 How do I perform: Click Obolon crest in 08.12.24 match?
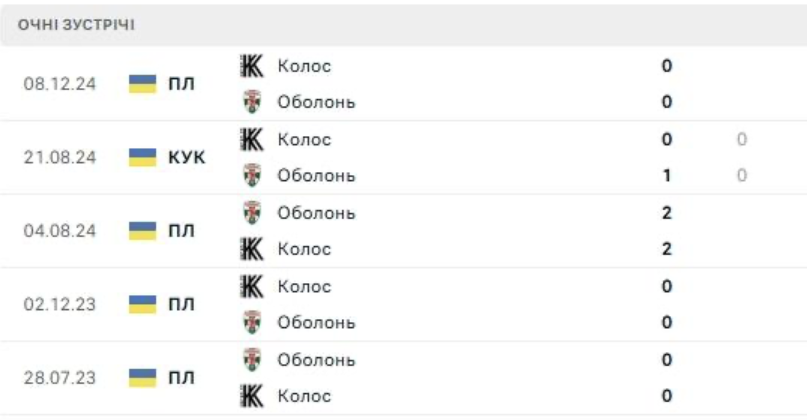[252, 102]
